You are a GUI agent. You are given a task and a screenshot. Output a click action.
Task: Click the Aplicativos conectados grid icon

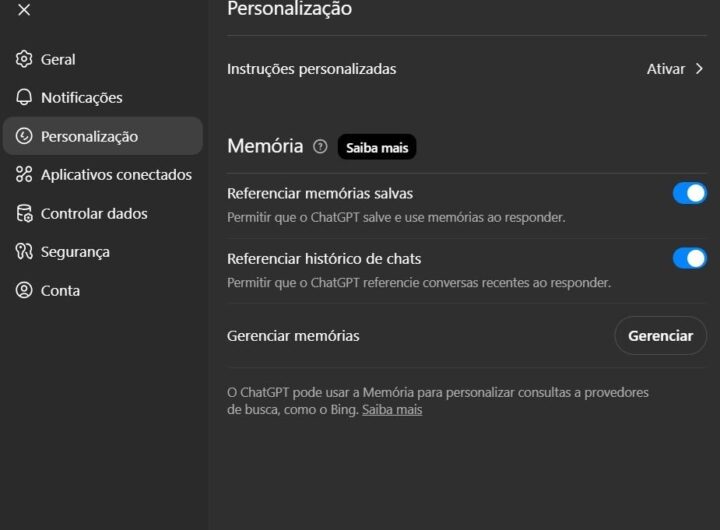[x=24, y=175]
